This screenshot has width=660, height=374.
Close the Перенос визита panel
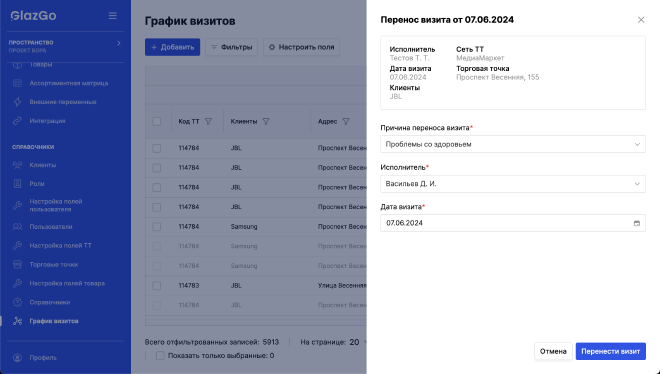click(x=641, y=20)
